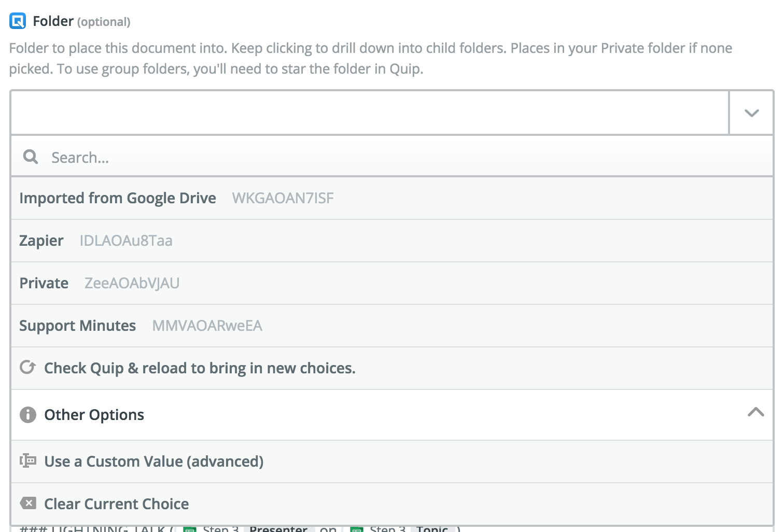Click the Other Options header label
Screen dimensions: 784x532
point(94,415)
